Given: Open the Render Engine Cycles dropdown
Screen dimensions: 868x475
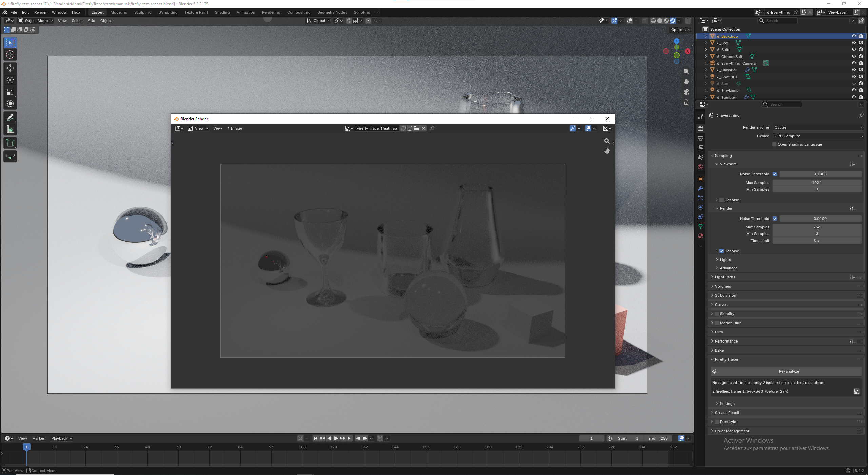Looking at the screenshot, I should [x=818, y=127].
